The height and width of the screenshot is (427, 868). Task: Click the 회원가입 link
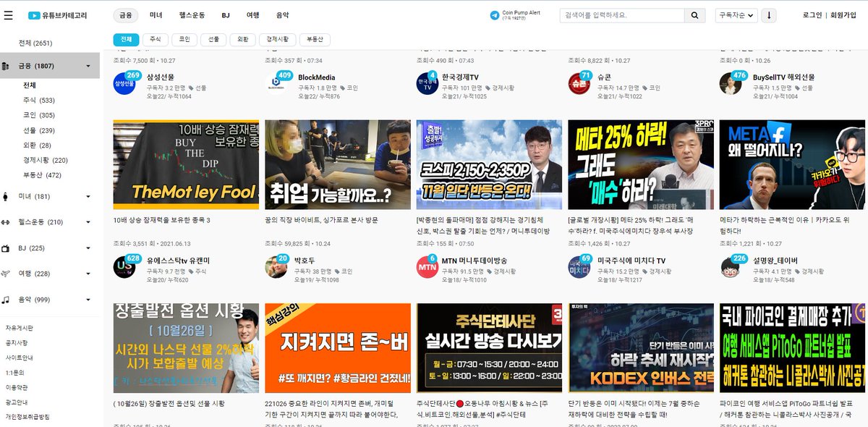click(843, 15)
